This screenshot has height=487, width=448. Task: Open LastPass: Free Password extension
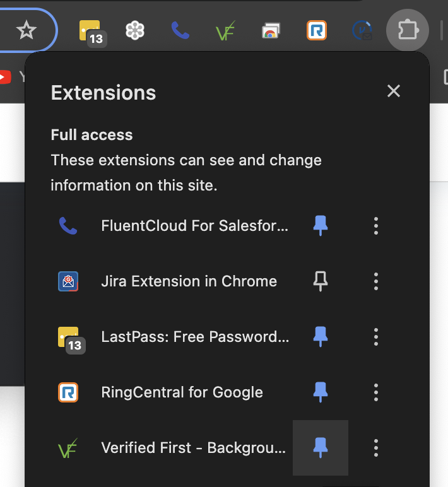click(196, 337)
